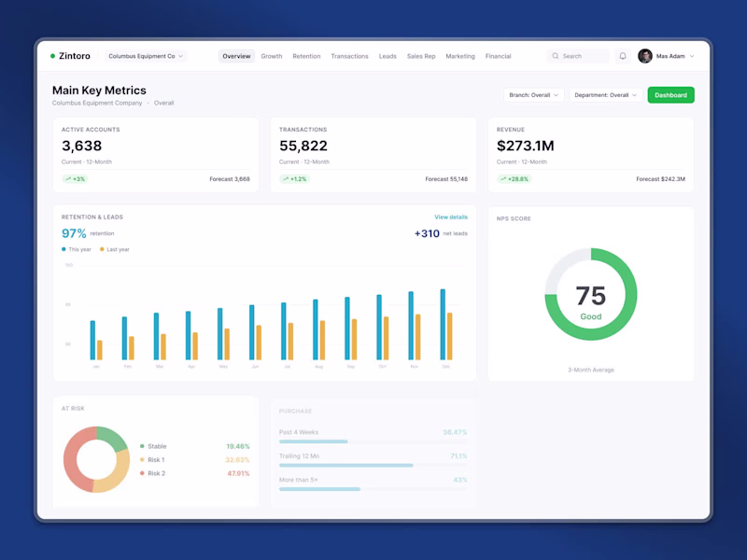Click the Main Key Metrics heading
The height and width of the screenshot is (560, 747).
[x=99, y=91]
